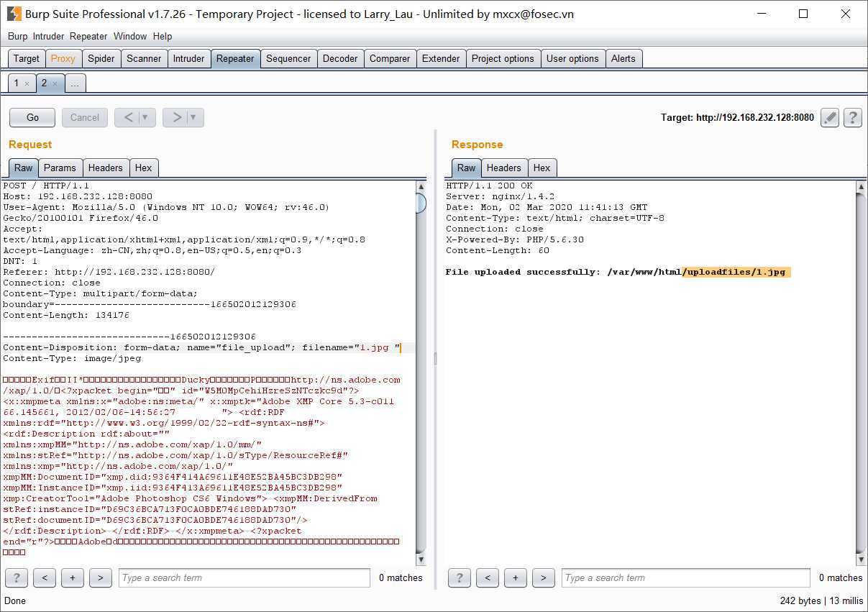
Task: Click response scrollbar down arrow
Action: click(x=861, y=560)
